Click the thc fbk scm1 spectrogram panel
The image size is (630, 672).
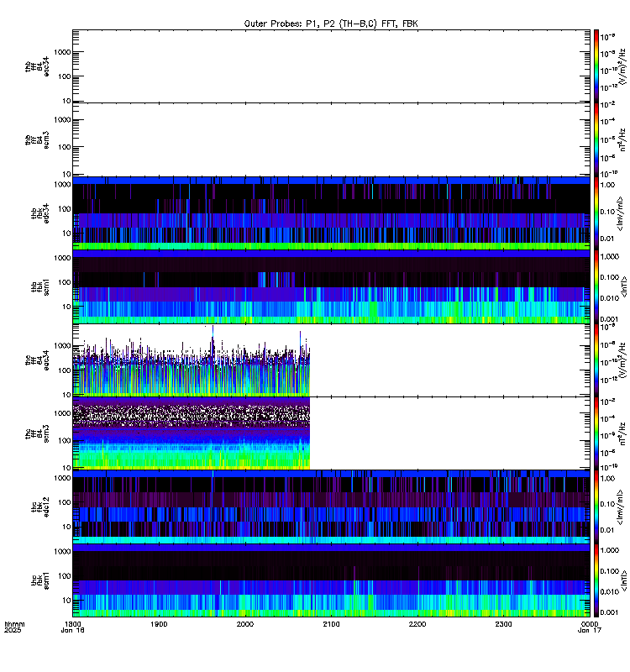[331, 580]
